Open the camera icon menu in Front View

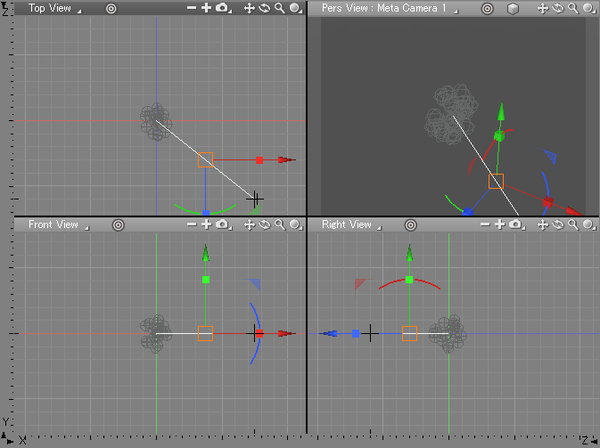[223, 225]
